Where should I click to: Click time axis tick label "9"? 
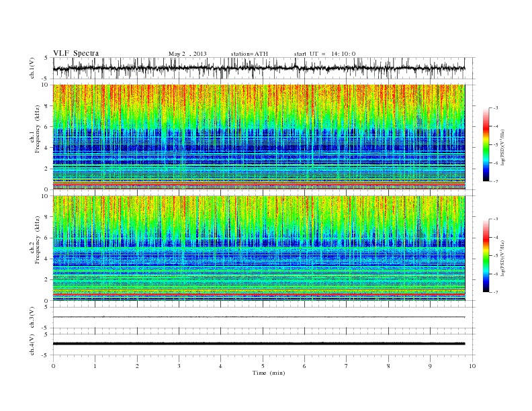[430, 366]
